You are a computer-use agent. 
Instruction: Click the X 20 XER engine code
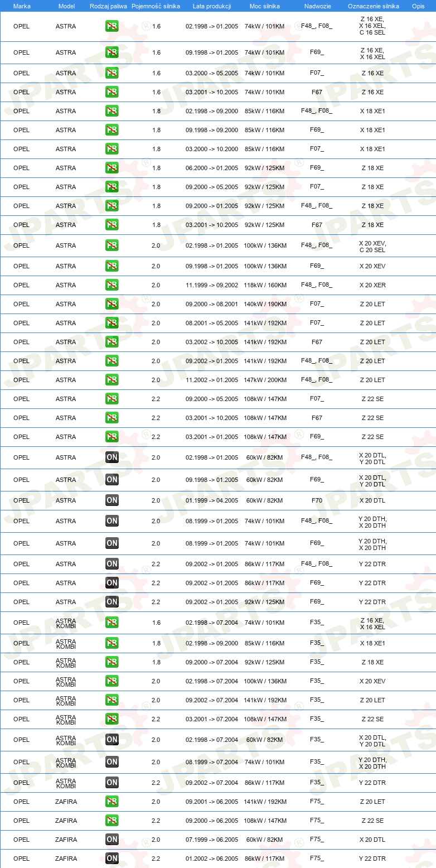click(372, 285)
